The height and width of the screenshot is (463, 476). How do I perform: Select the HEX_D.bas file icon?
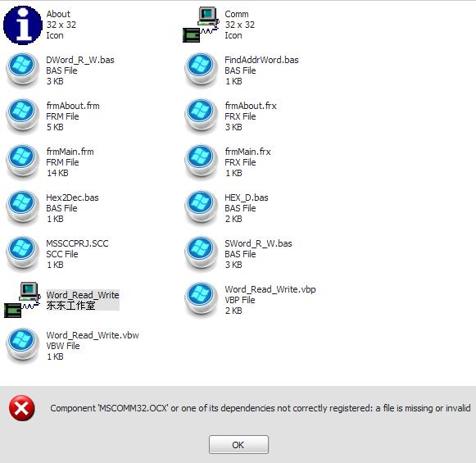click(x=202, y=207)
